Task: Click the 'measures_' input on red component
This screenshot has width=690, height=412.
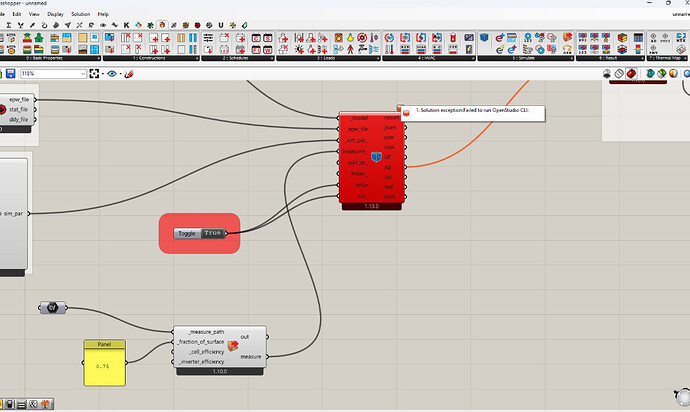Action: tap(355, 151)
